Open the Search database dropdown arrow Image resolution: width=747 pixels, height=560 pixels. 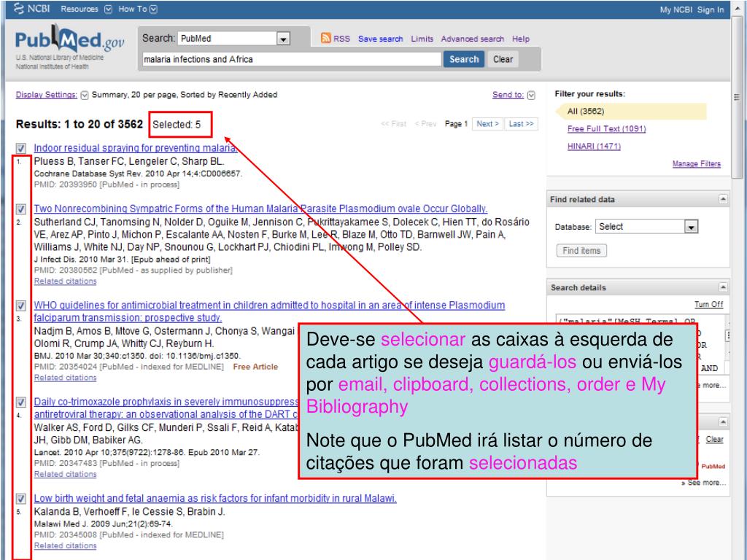[283, 39]
